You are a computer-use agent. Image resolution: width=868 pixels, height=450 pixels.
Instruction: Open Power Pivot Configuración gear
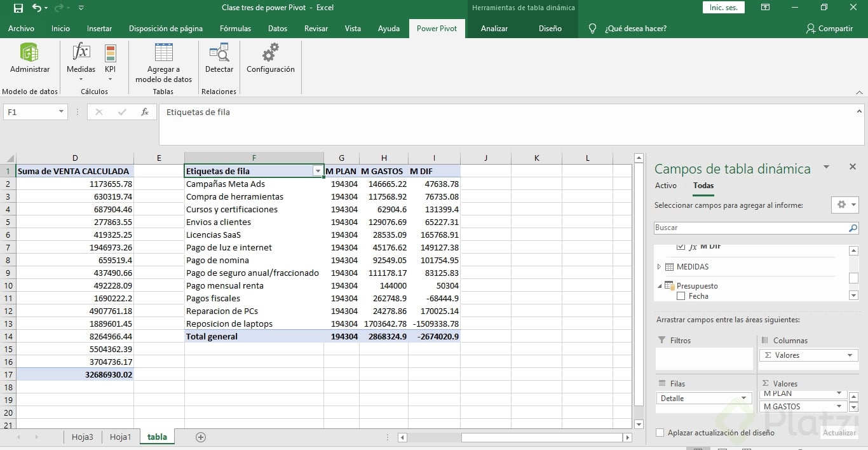click(270, 58)
